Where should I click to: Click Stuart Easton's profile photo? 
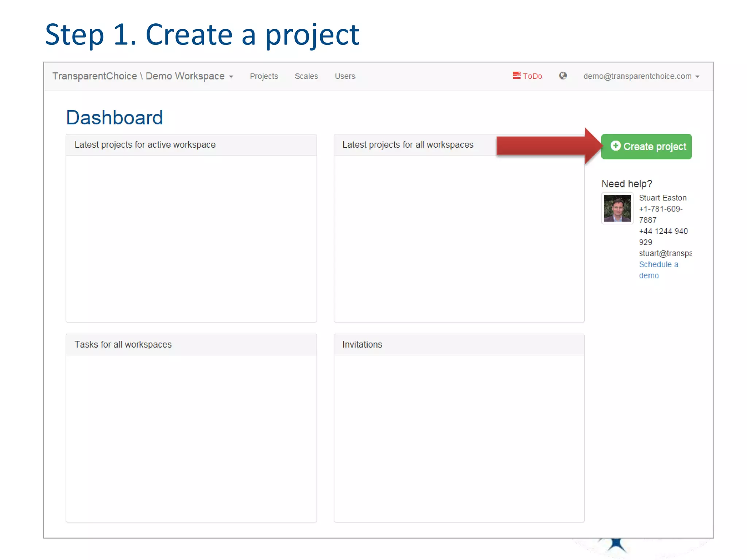(617, 208)
